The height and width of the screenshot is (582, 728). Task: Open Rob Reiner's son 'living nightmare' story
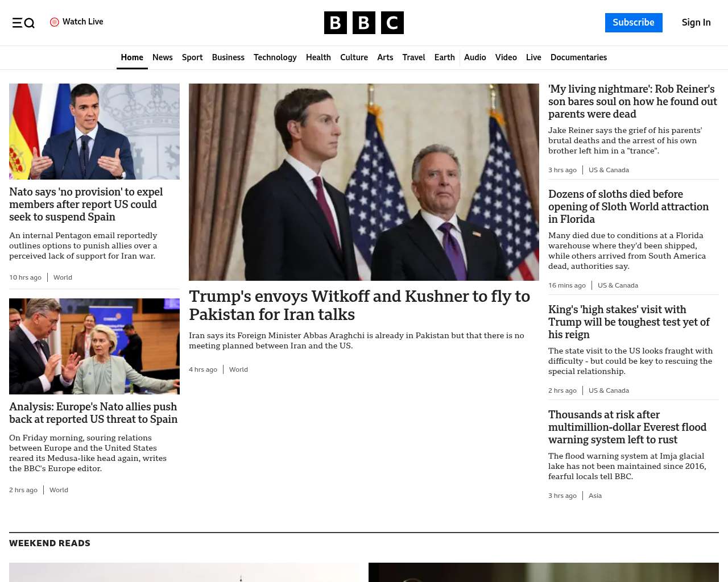click(x=632, y=102)
